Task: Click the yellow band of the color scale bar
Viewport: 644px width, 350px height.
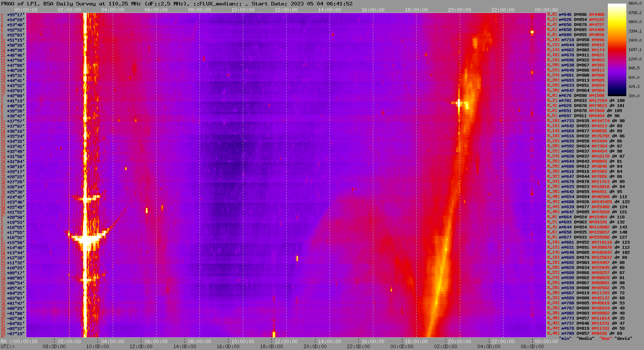Action: click(617, 22)
